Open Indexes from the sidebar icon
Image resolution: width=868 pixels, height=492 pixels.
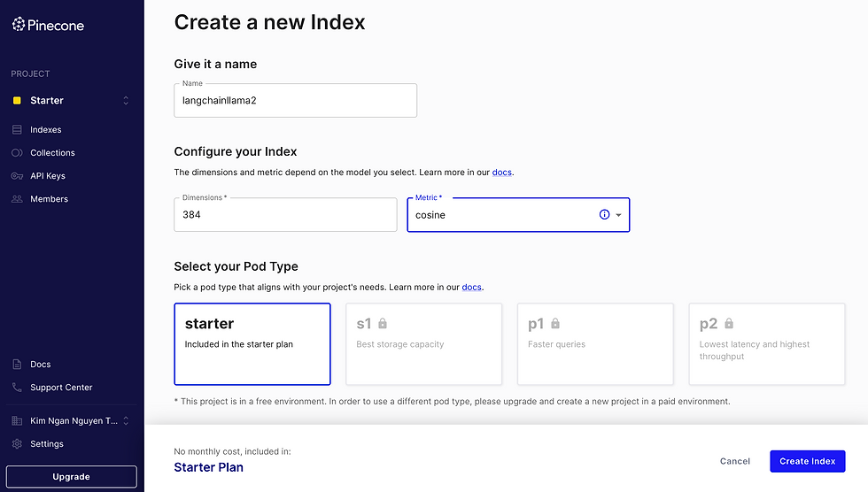click(x=17, y=130)
